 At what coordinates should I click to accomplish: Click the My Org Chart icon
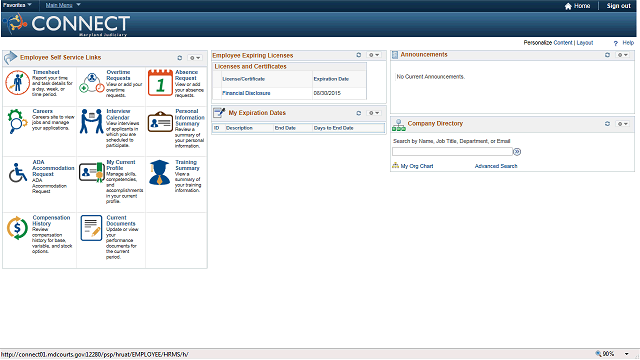[395, 165]
